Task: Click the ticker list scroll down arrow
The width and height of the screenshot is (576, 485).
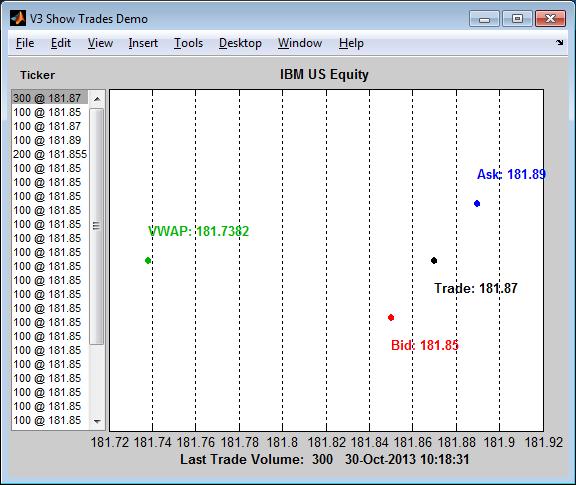Action: 97,421
